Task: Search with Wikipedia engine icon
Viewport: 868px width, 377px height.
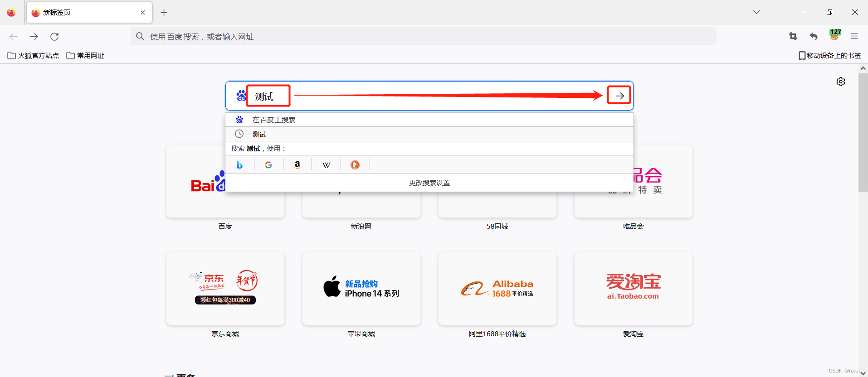Action: [x=327, y=165]
